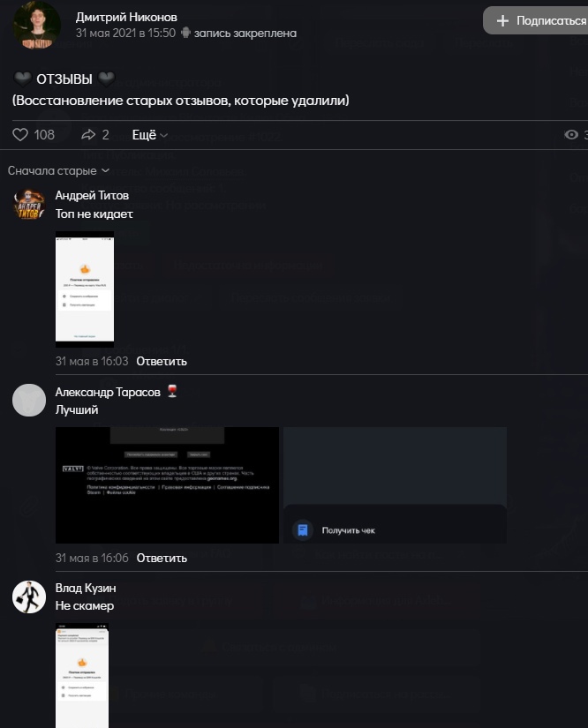The height and width of the screenshot is (728, 588).
Task: Like the post with the heart icon
Action: (x=20, y=135)
